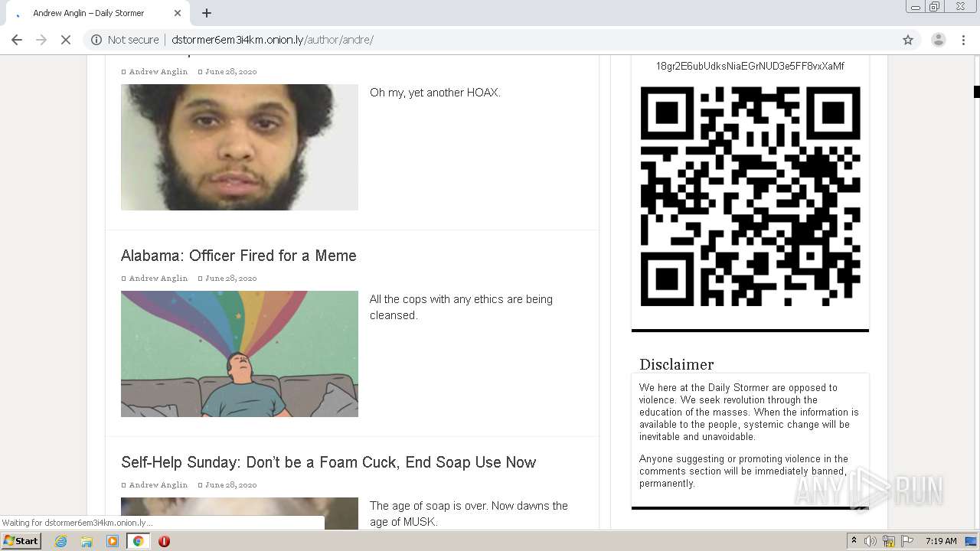
Task: Select the Bitcoin address text 18gr2E6ub...
Action: pos(750,67)
